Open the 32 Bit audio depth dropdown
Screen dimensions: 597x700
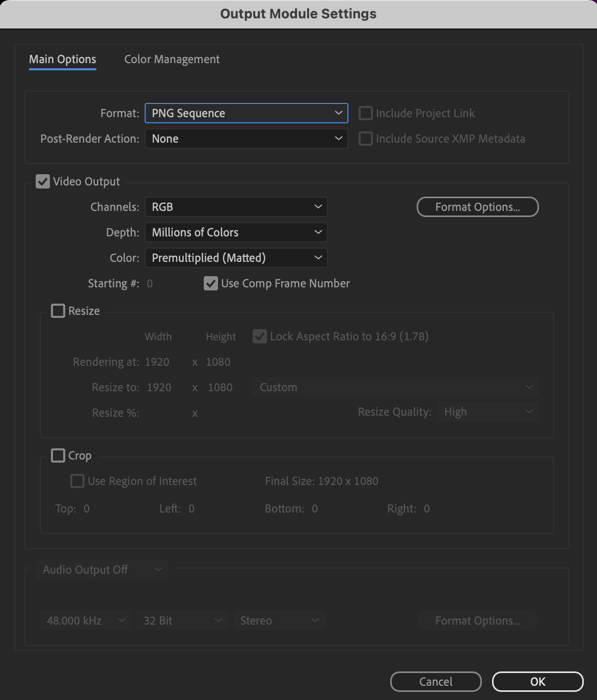182,621
